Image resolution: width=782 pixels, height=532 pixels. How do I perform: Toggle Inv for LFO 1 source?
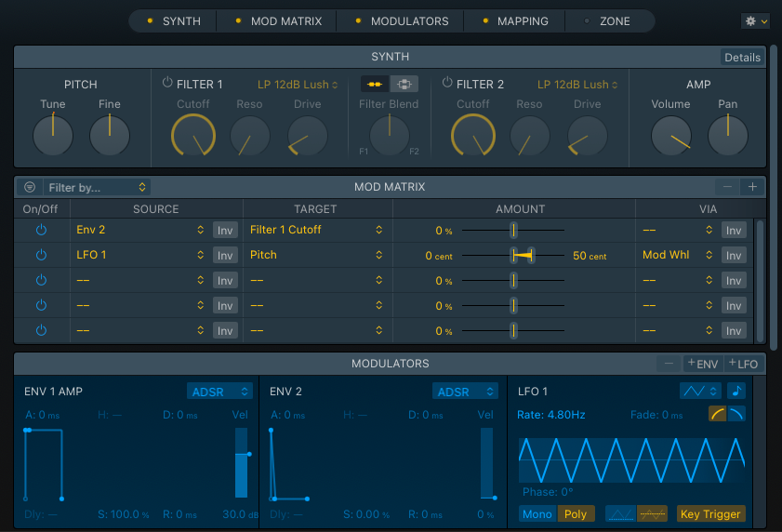coord(225,255)
